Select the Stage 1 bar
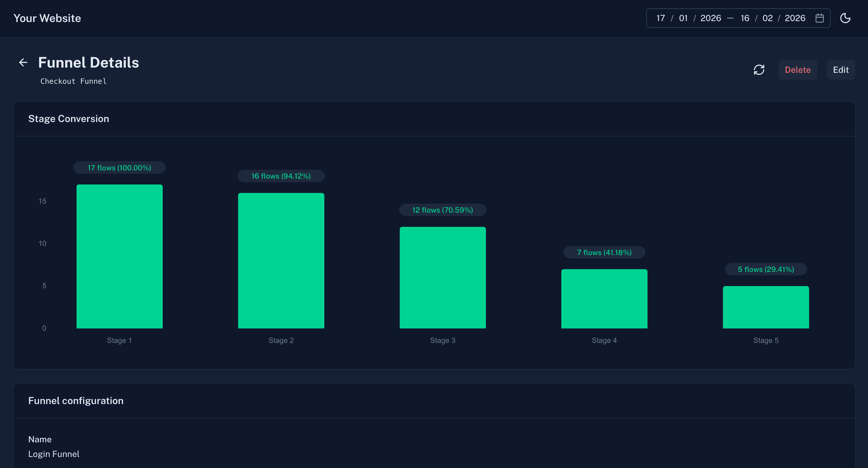This screenshot has width=868, height=468. [x=119, y=256]
